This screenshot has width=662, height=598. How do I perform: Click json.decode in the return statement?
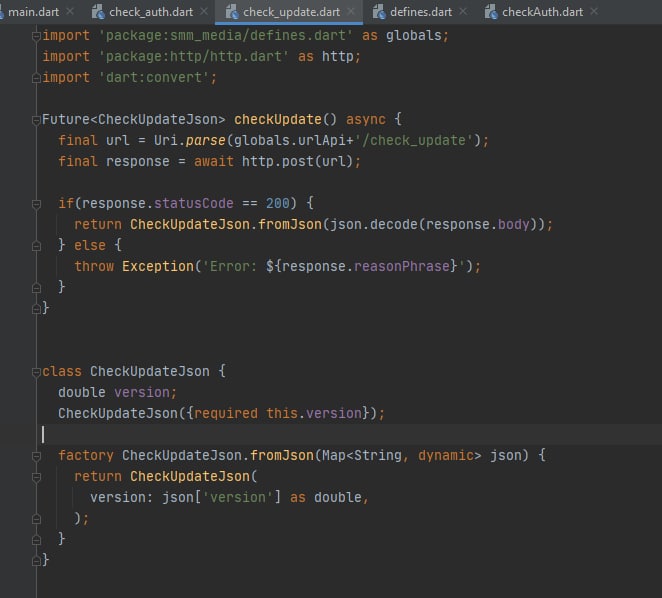pyautogui.click(x=374, y=224)
